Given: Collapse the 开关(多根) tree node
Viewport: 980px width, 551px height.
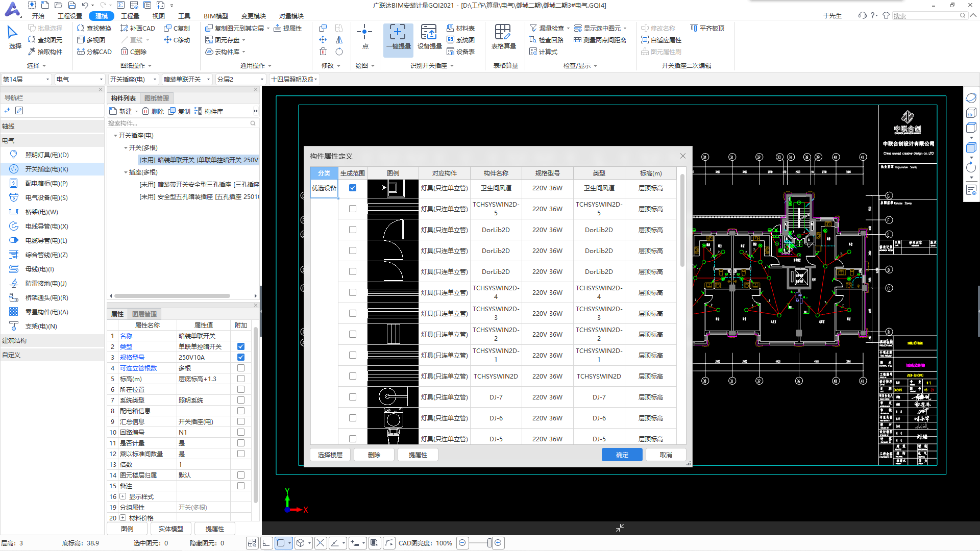Looking at the screenshot, I should [126, 148].
